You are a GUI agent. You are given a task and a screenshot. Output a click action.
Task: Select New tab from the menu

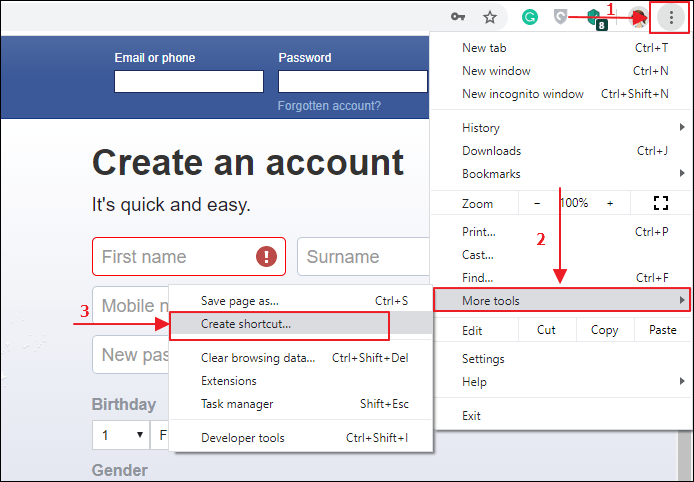[561, 48]
